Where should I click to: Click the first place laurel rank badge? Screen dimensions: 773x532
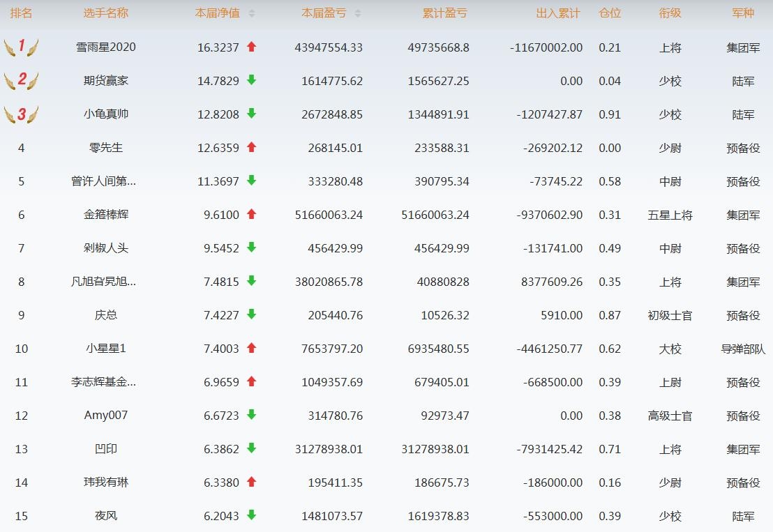[x=21, y=47]
